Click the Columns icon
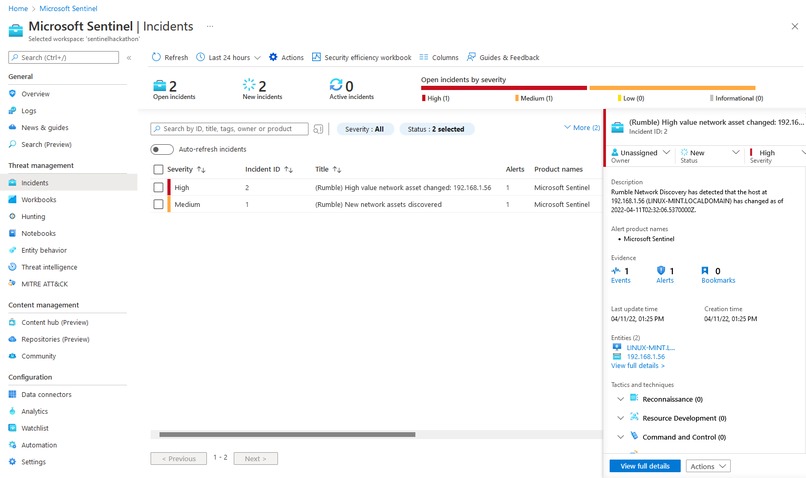Screen dimensions: 806x478 pos(424,57)
